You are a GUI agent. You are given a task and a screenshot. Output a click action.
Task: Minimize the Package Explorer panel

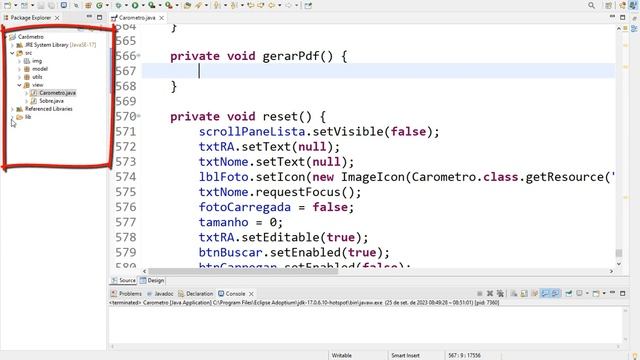pos(89,17)
